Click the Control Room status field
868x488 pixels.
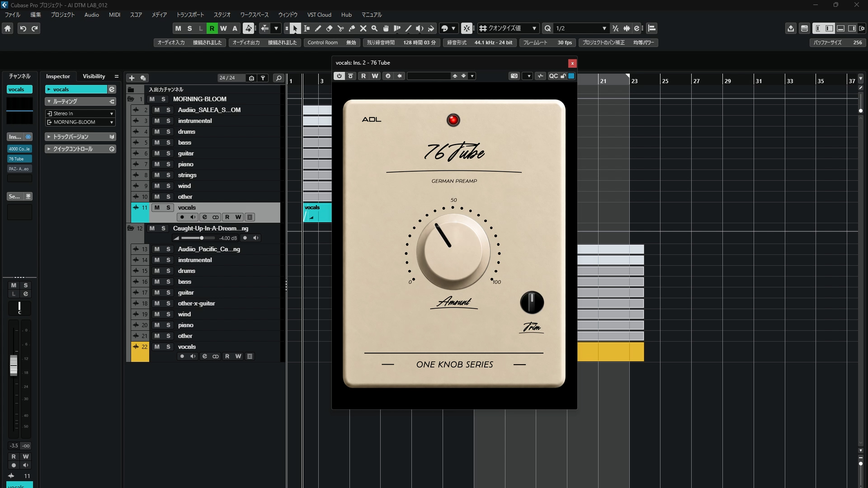(332, 42)
